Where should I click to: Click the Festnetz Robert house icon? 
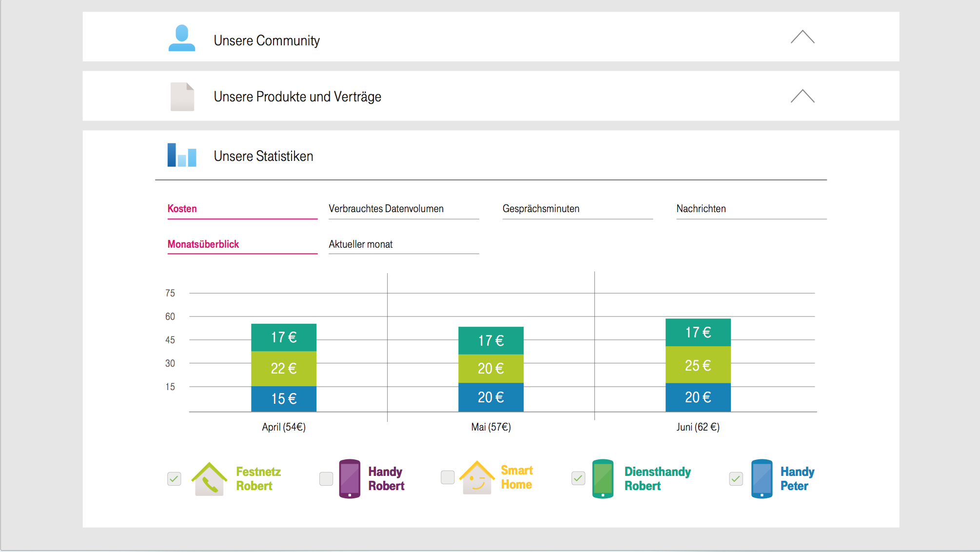tap(209, 479)
